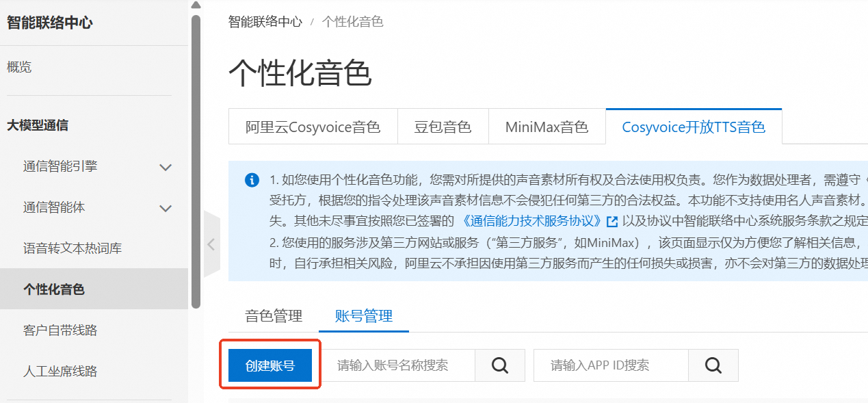Image resolution: width=868 pixels, height=403 pixels.
Task: Select 个性化音色 in the sidebar
Action: [x=94, y=289]
